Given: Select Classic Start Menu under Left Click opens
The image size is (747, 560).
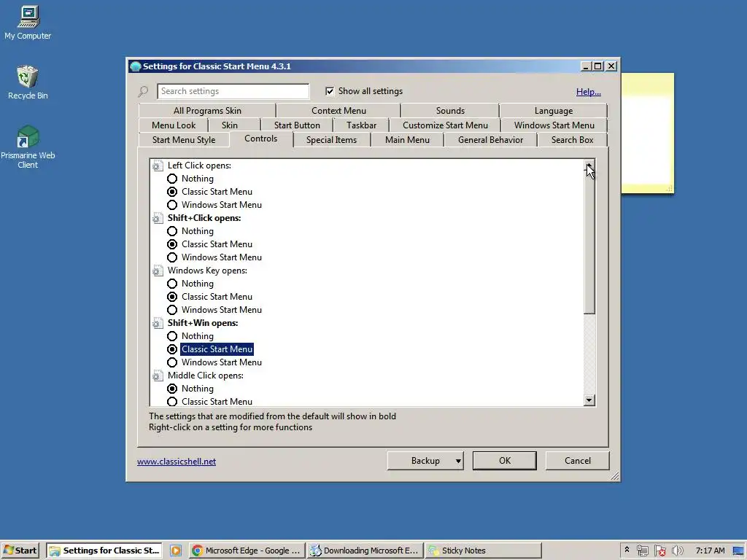Looking at the screenshot, I should [x=172, y=192].
